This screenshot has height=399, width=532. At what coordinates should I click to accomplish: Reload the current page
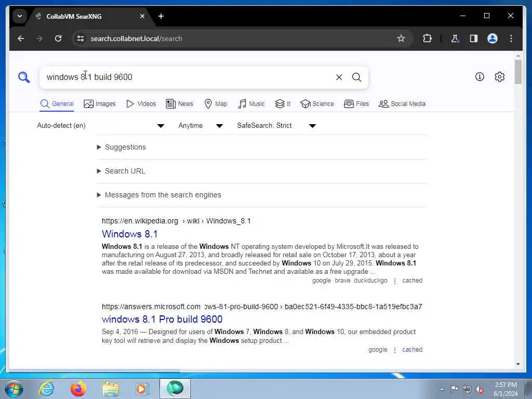58,38
